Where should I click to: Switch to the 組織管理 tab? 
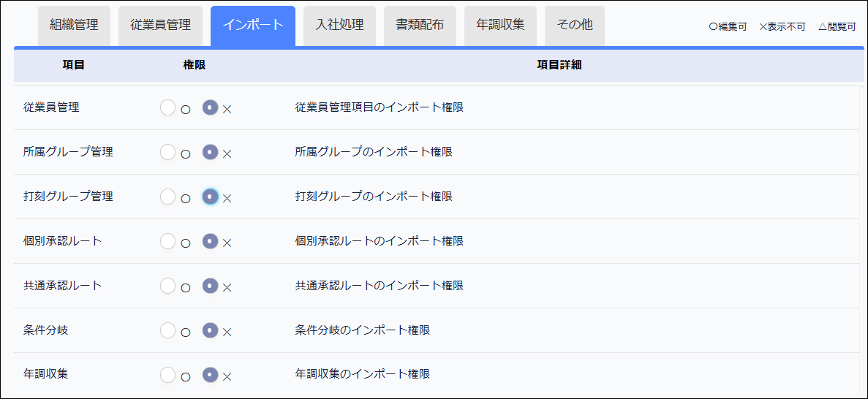point(74,26)
